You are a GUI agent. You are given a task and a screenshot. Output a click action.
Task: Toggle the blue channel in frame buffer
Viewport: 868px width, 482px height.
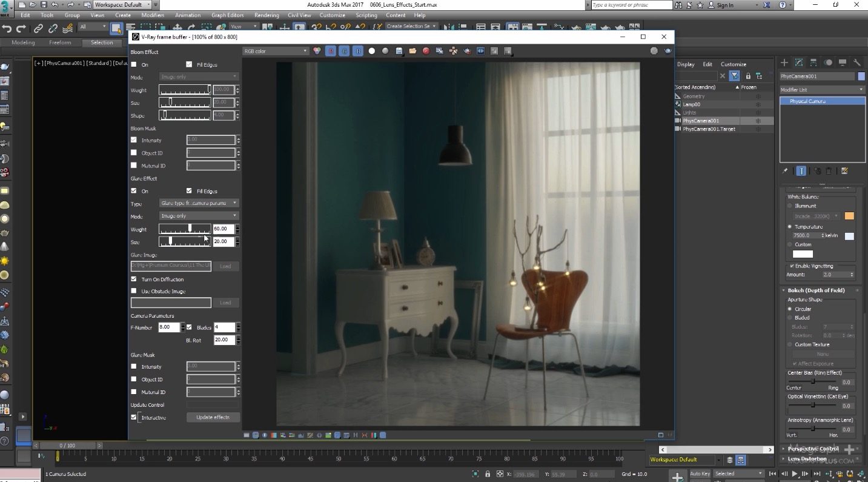(x=358, y=52)
